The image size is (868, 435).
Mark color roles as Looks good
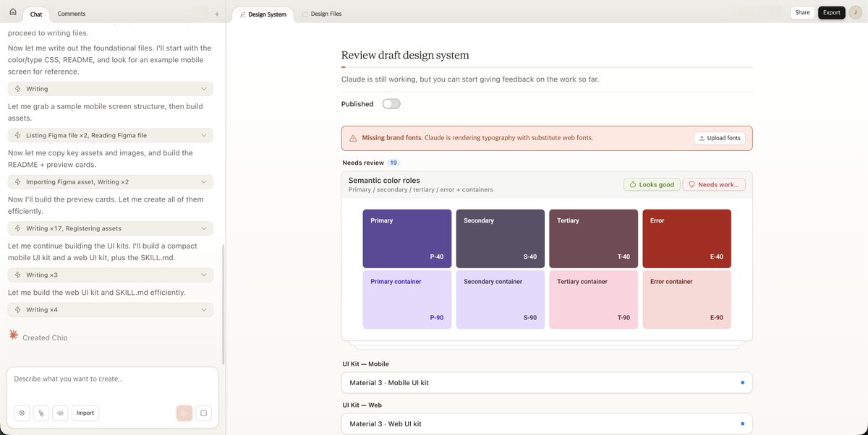click(651, 184)
